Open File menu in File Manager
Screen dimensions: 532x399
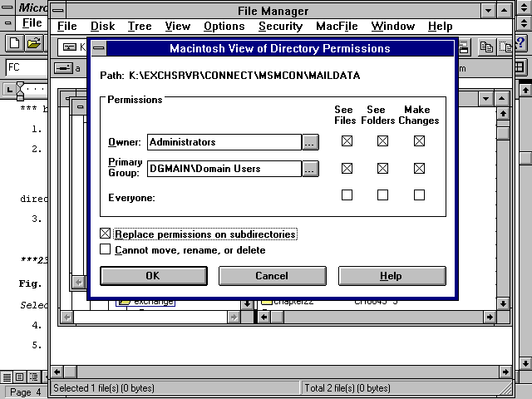[66, 26]
